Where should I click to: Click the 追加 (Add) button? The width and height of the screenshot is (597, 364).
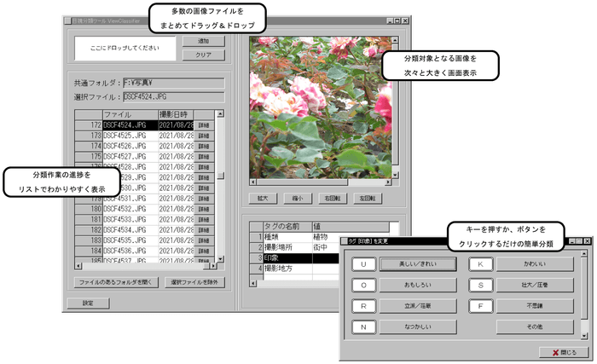click(204, 41)
